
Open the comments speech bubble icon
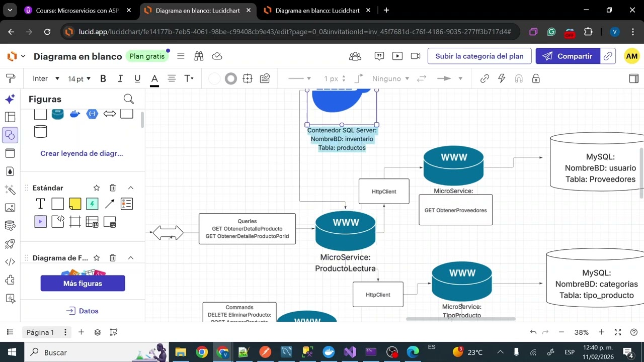tap(379, 56)
